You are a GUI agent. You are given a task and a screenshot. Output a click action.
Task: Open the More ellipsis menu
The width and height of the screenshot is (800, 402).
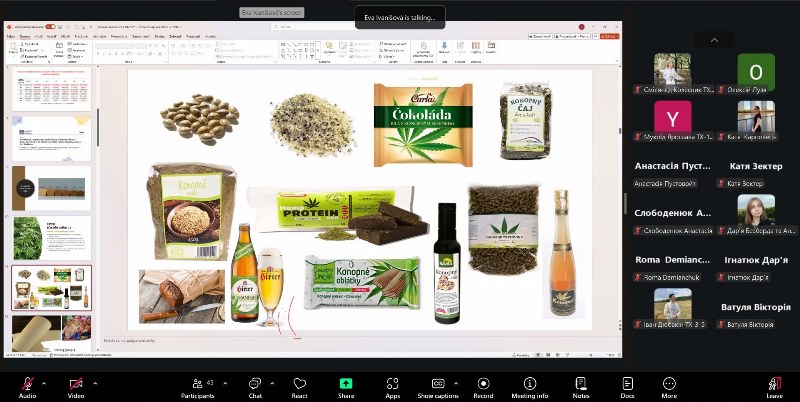click(669, 384)
